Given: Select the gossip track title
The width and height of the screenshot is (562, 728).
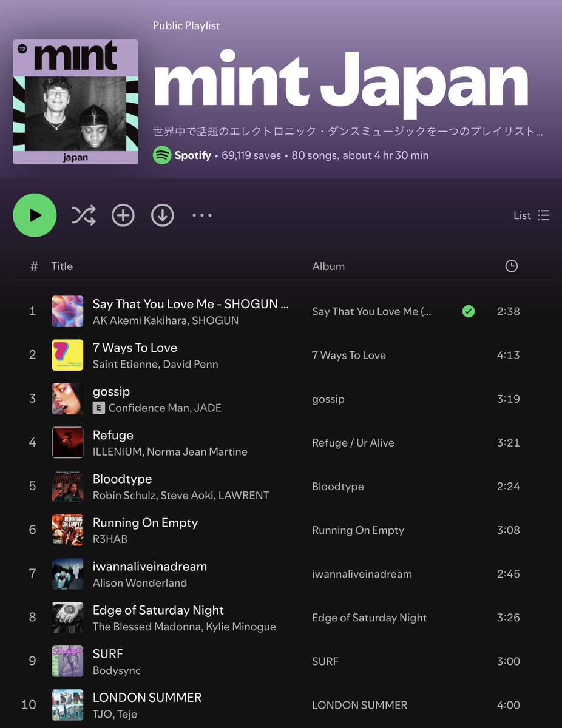Looking at the screenshot, I should [x=111, y=391].
